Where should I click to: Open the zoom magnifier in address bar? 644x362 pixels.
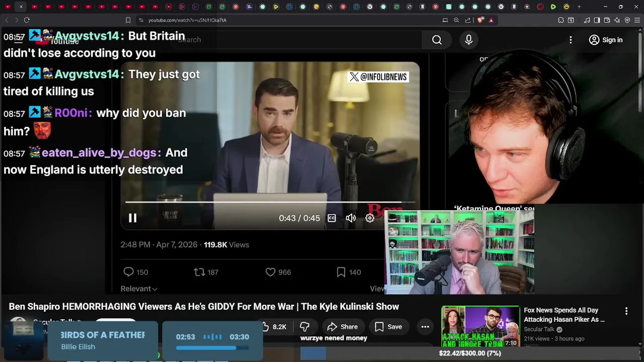(x=456, y=20)
